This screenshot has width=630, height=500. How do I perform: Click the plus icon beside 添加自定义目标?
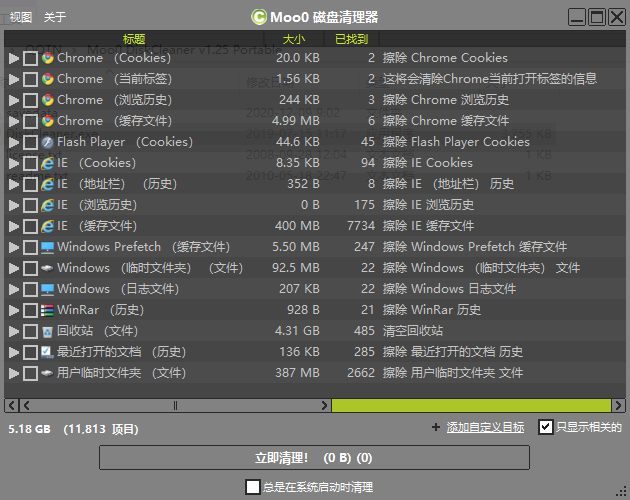coord(436,427)
